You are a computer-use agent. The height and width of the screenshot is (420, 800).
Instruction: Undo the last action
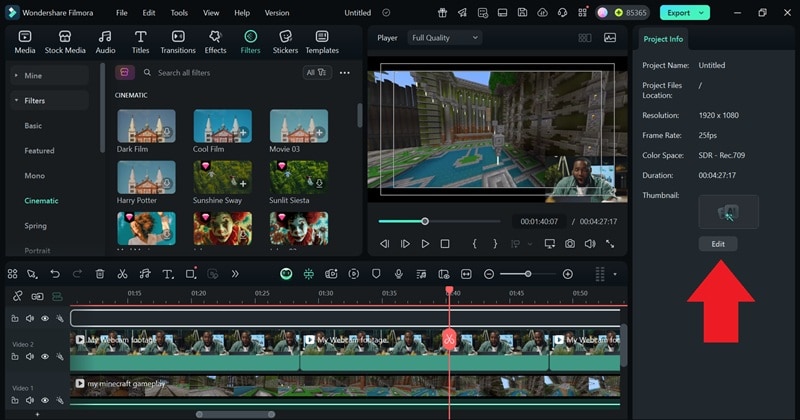click(55, 274)
